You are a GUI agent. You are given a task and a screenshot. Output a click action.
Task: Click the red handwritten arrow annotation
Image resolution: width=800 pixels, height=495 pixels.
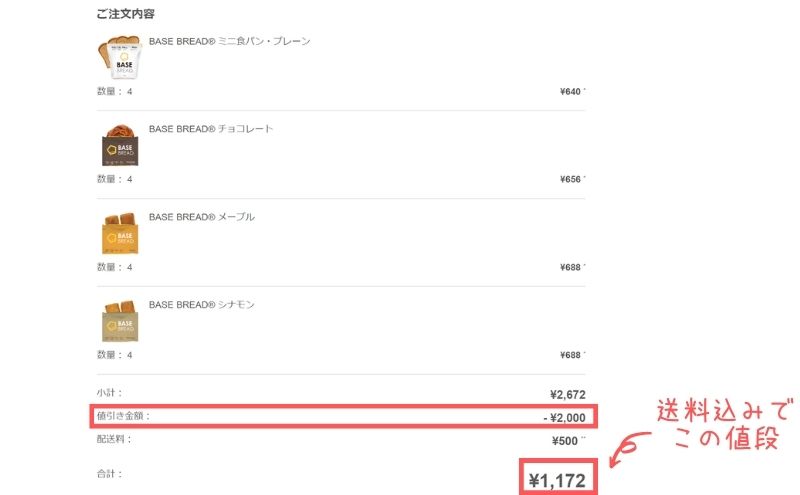point(630,449)
